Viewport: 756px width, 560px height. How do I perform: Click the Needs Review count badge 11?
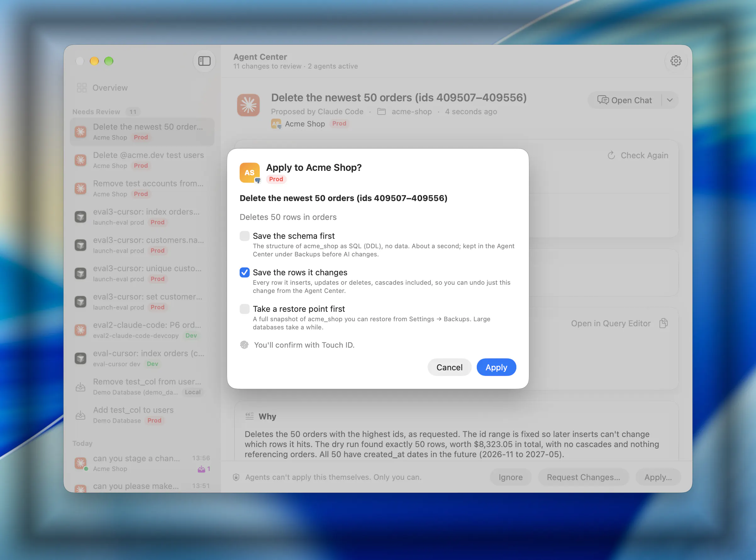(133, 112)
